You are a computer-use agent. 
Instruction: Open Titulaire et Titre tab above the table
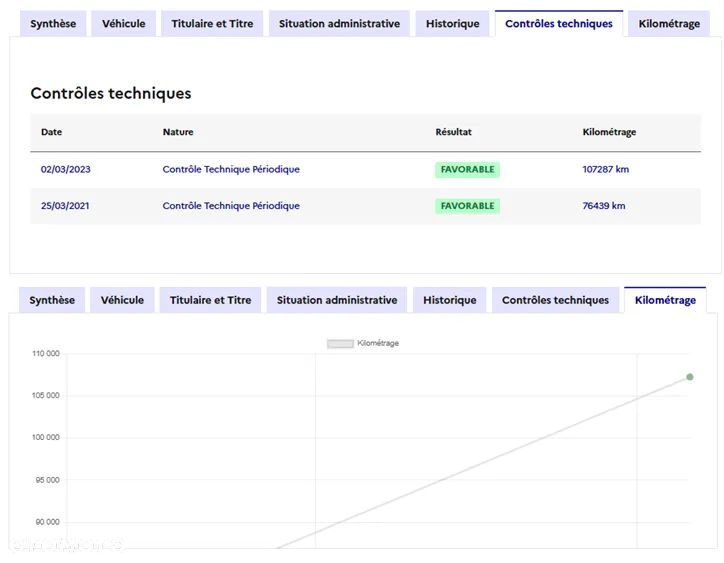click(212, 24)
